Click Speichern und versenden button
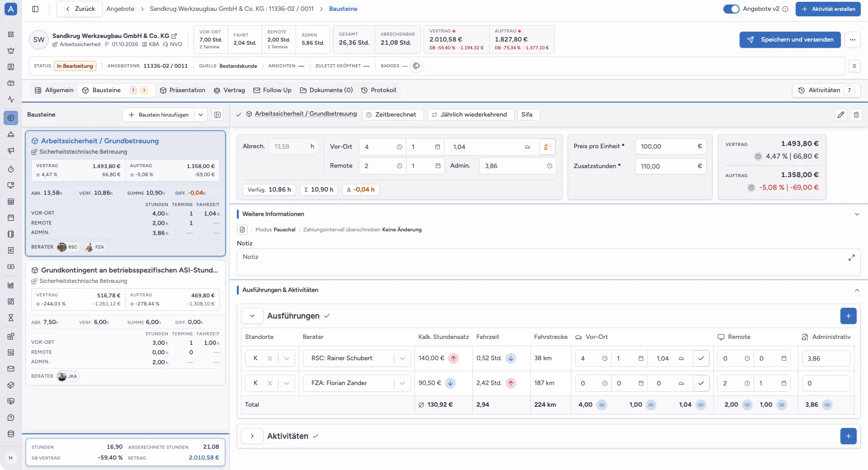The image size is (868, 470). (790, 40)
